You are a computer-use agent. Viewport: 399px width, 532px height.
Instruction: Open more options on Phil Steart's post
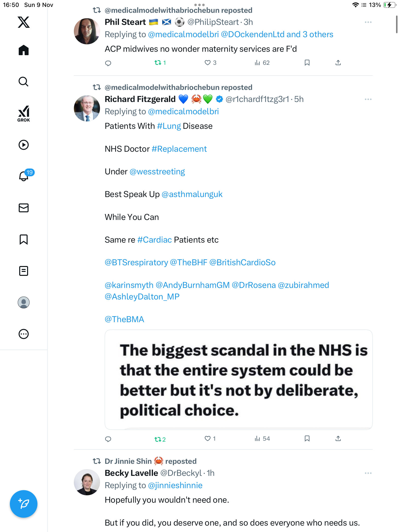[368, 22]
